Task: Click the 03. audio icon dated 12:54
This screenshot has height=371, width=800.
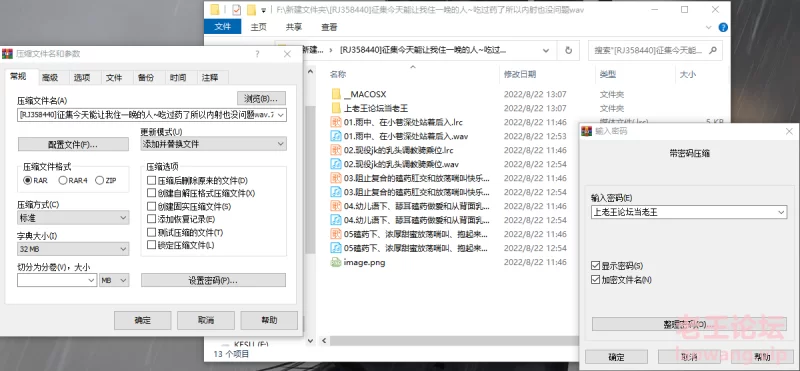Action: [336, 192]
